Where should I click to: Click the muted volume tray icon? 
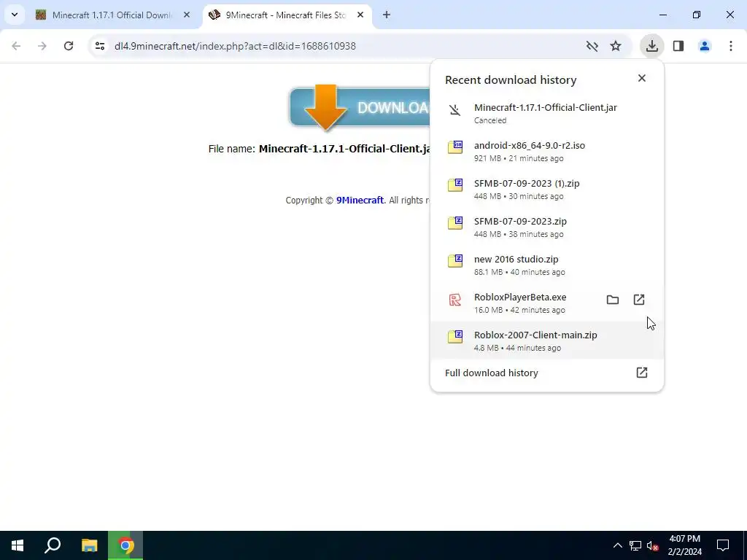[653, 545]
